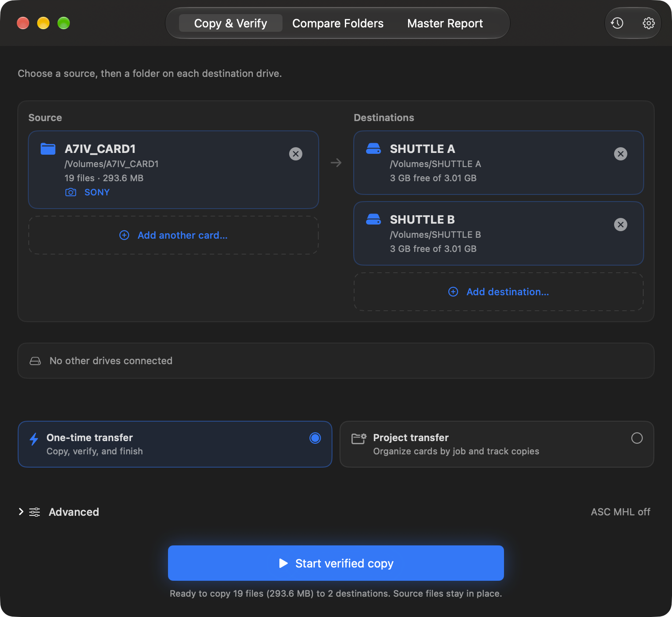The height and width of the screenshot is (617, 672).
Task: Click One-time transfer title text
Action: point(90,438)
